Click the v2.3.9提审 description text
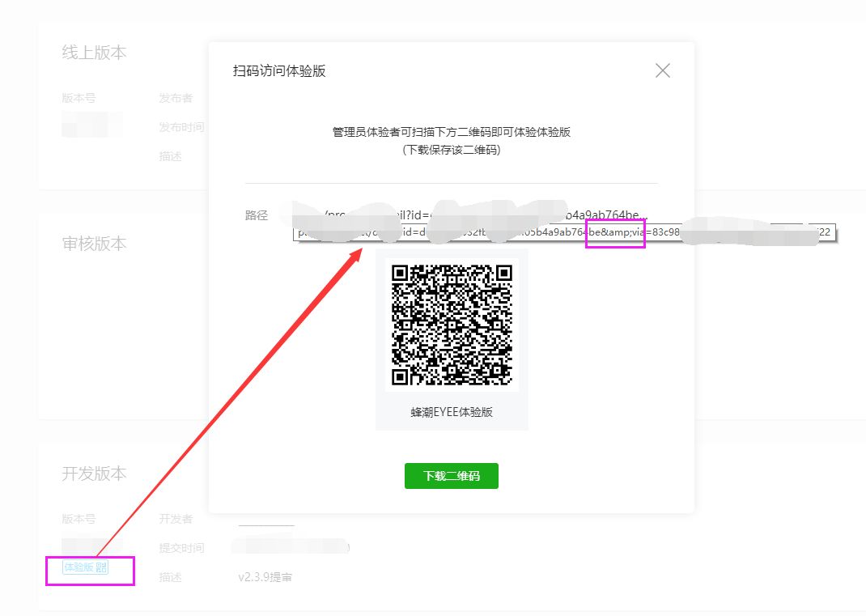This screenshot has width=866, height=616. pos(265,577)
